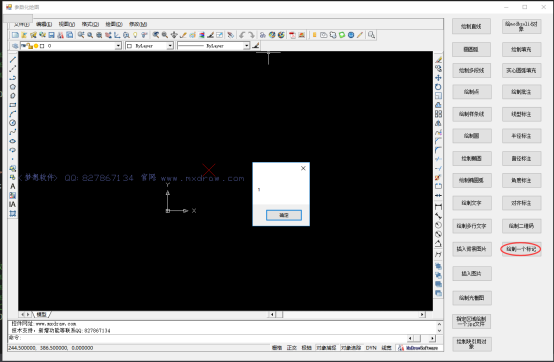Click the Erase tool in right toolbar
554x362 pixels.
point(438,60)
